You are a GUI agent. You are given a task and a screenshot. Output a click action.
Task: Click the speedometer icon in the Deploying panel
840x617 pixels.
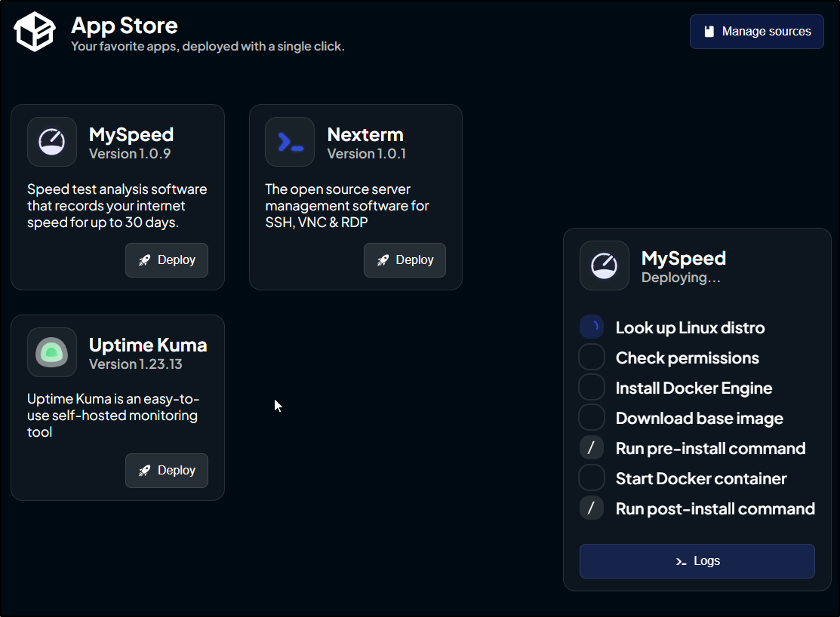(x=605, y=266)
